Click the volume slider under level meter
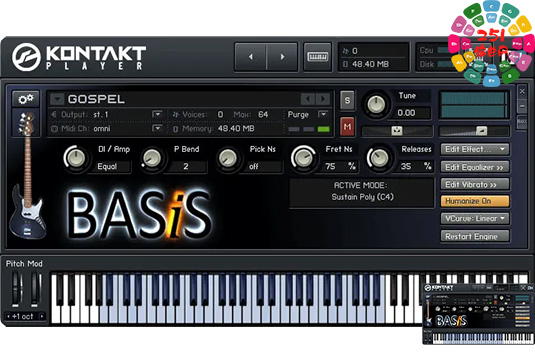Image resolution: width=535 pixels, height=363 pixels. coord(474,131)
